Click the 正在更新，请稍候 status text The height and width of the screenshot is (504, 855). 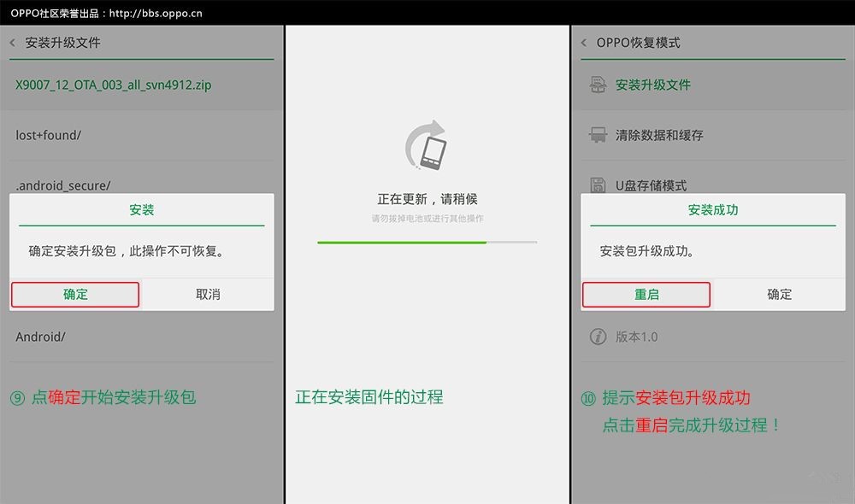[427, 199]
